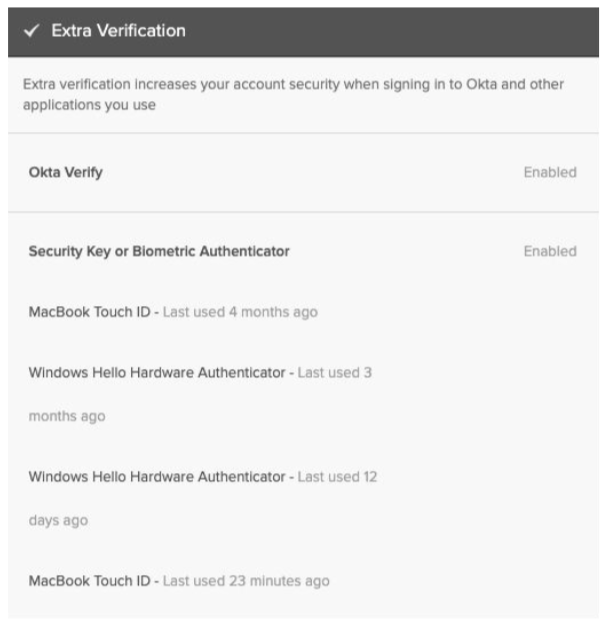The height and width of the screenshot is (626, 608).
Task: Click the 'Last used 3' timestamp text
Action: (x=334, y=372)
